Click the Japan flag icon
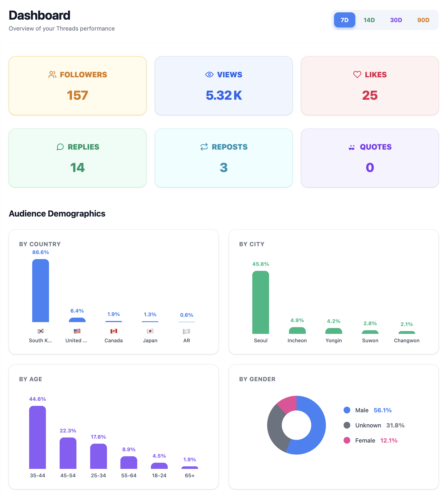The height and width of the screenshot is (498, 448). click(150, 331)
